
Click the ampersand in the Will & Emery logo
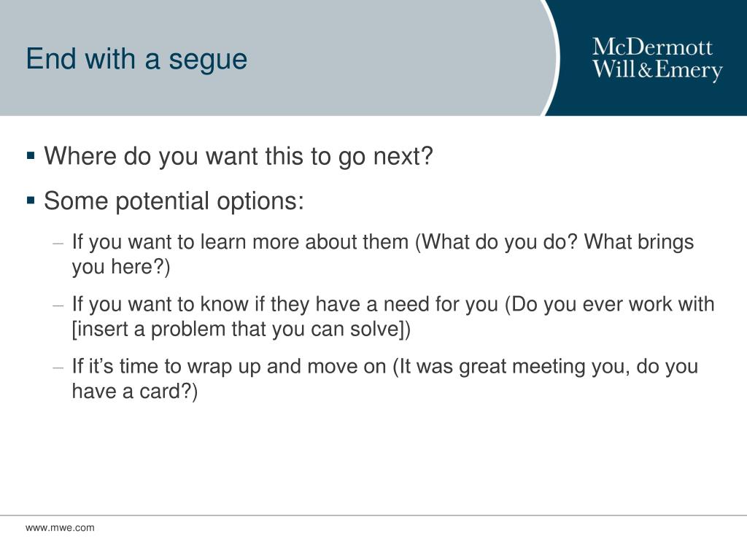click(x=645, y=71)
